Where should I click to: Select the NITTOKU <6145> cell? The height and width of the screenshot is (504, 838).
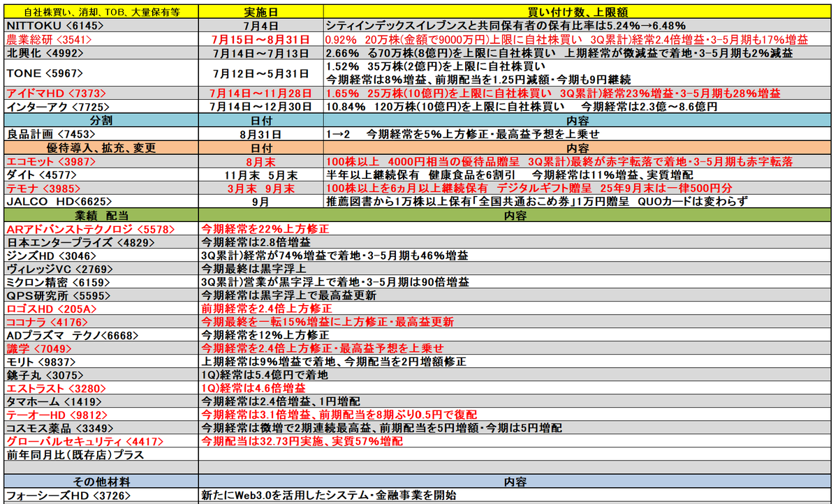coord(101,25)
